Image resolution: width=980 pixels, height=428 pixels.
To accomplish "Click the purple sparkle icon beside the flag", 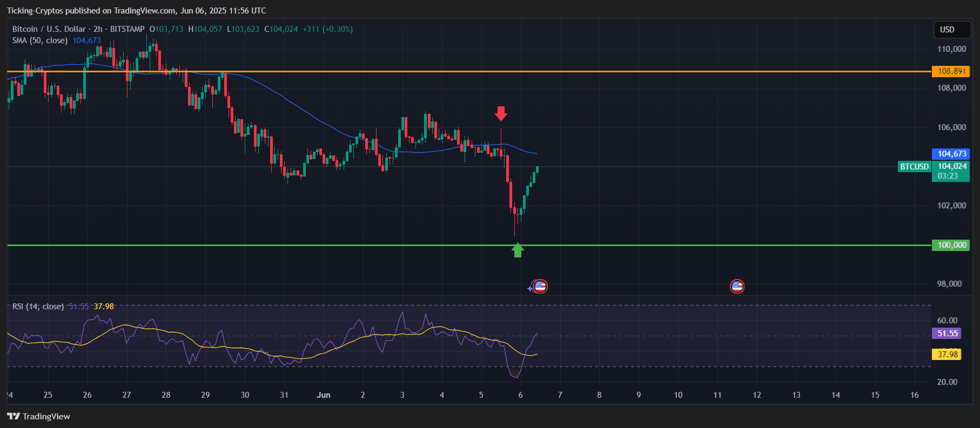I will pos(531,289).
